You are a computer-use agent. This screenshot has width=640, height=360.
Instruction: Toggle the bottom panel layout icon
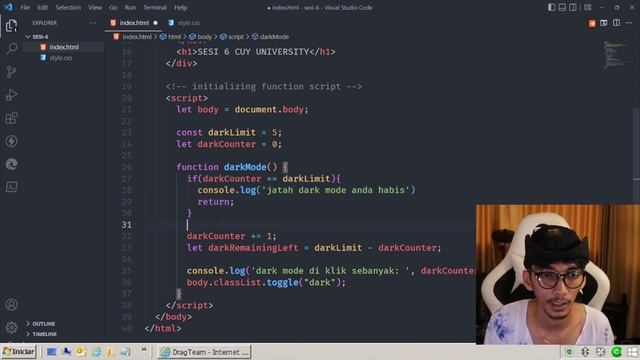coord(562,7)
